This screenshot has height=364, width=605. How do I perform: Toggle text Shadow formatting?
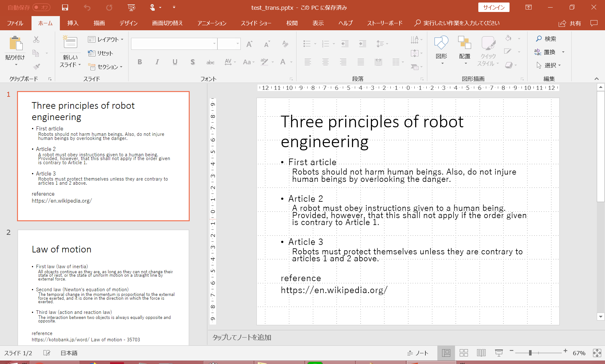click(x=193, y=62)
